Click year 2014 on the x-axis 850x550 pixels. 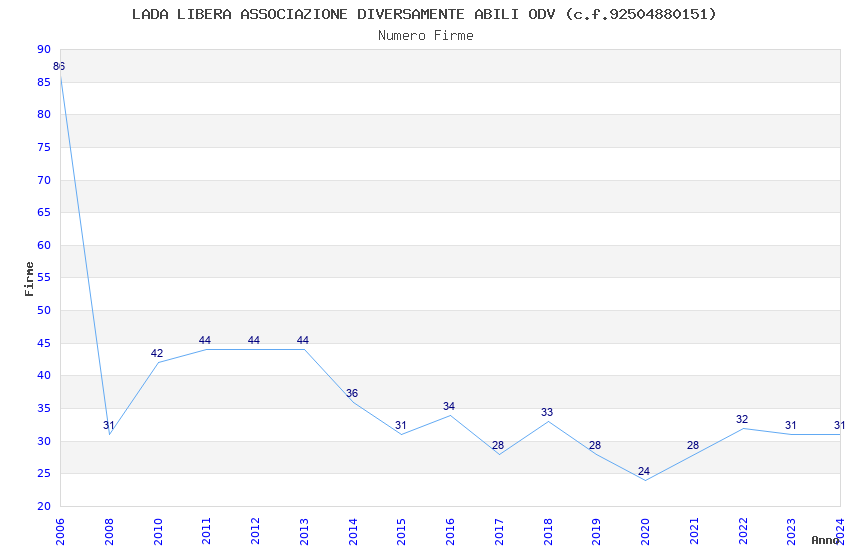point(352,528)
